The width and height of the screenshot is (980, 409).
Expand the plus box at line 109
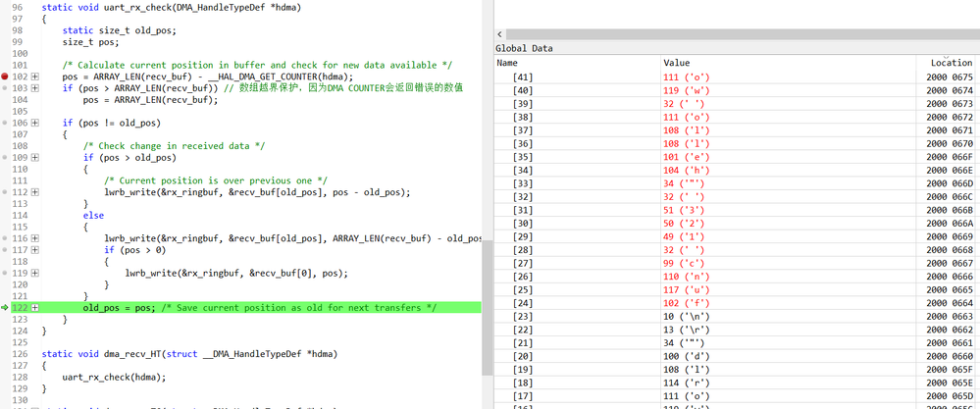pyautogui.click(x=35, y=157)
